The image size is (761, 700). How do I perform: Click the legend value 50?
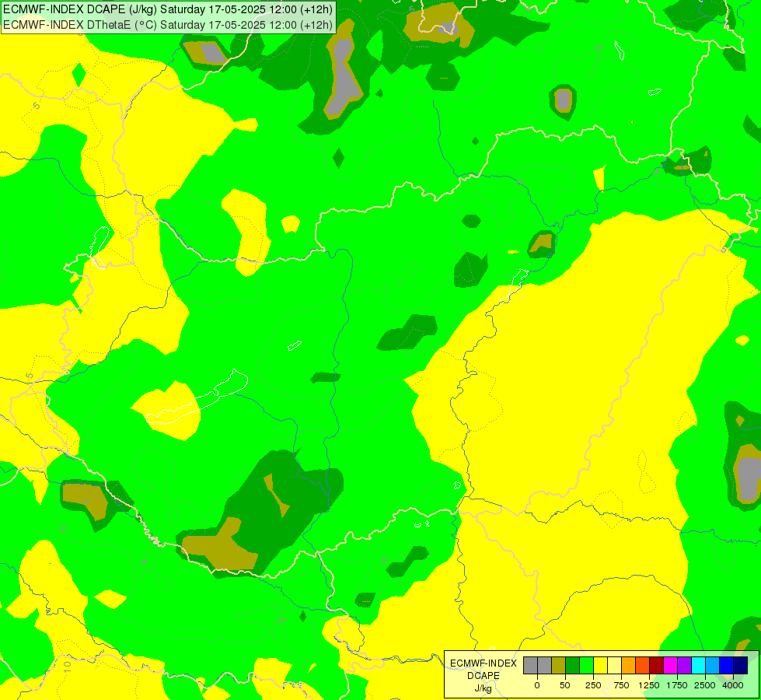pyautogui.click(x=565, y=685)
